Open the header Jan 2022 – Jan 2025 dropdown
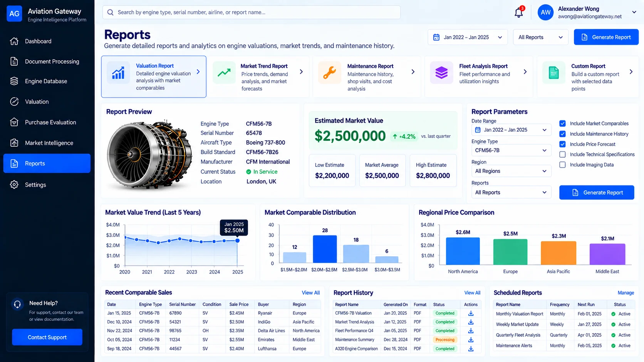Screen dimensions: 644x362 tap(468, 37)
